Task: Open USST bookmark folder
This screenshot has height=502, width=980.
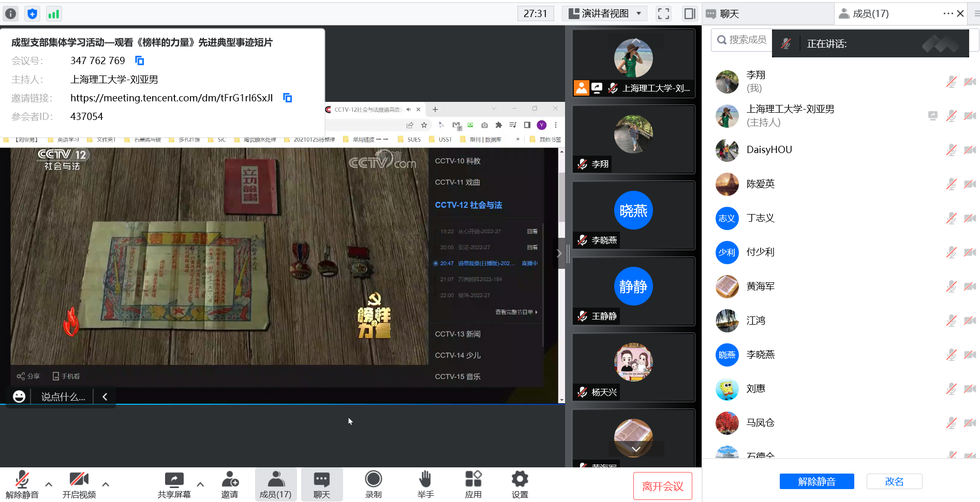Action: coord(440,140)
